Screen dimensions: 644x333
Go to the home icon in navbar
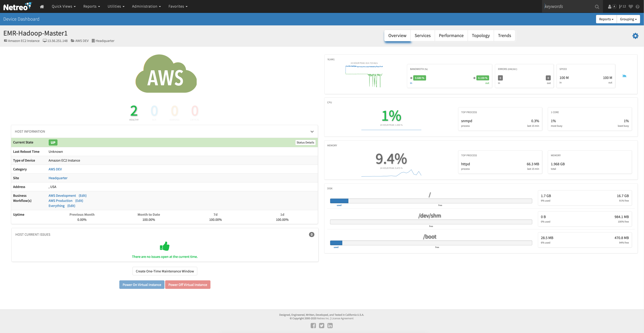pyautogui.click(x=42, y=6)
